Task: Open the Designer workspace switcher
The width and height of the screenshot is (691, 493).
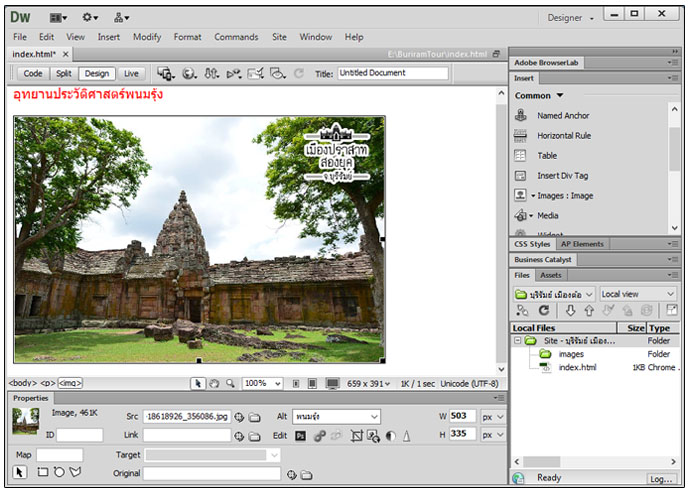Action: click(x=571, y=17)
